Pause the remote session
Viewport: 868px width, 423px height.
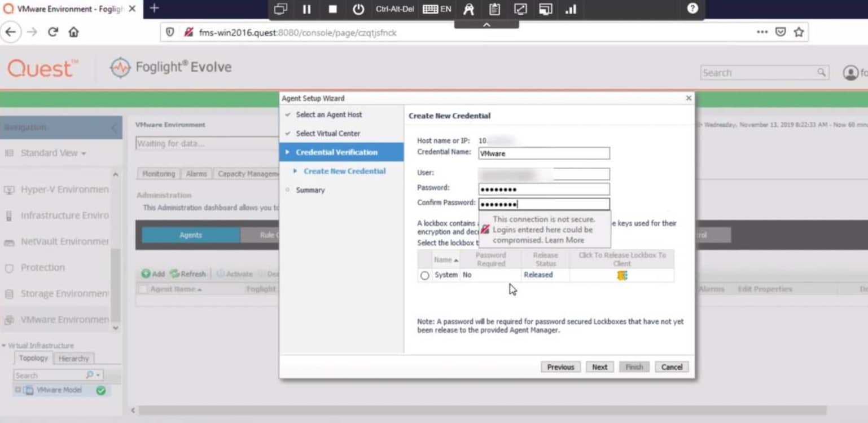[x=306, y=9]
